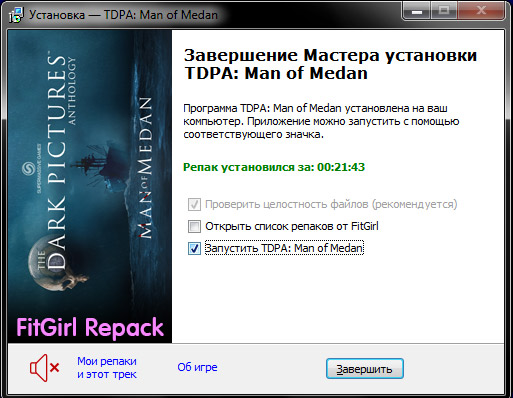Close the installer window
The height and width of the screenshot is (398, 513).
(481, 11)
